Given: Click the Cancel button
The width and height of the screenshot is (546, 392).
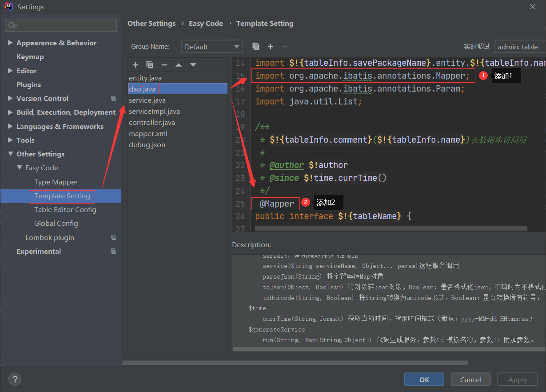Looking at the screenshot, I should [x=471, y=380].
